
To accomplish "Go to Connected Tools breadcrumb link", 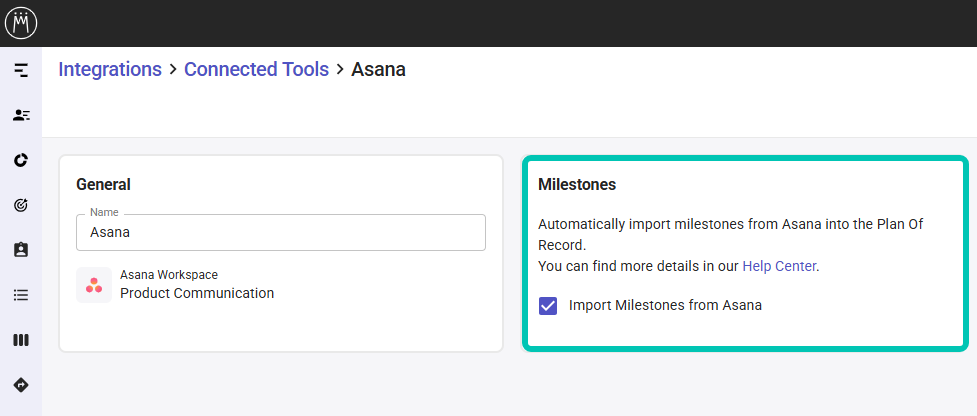I will click(x=257, y=69).
